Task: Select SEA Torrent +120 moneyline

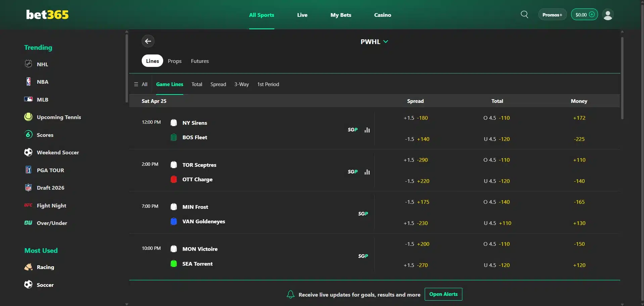Action: 579,265
